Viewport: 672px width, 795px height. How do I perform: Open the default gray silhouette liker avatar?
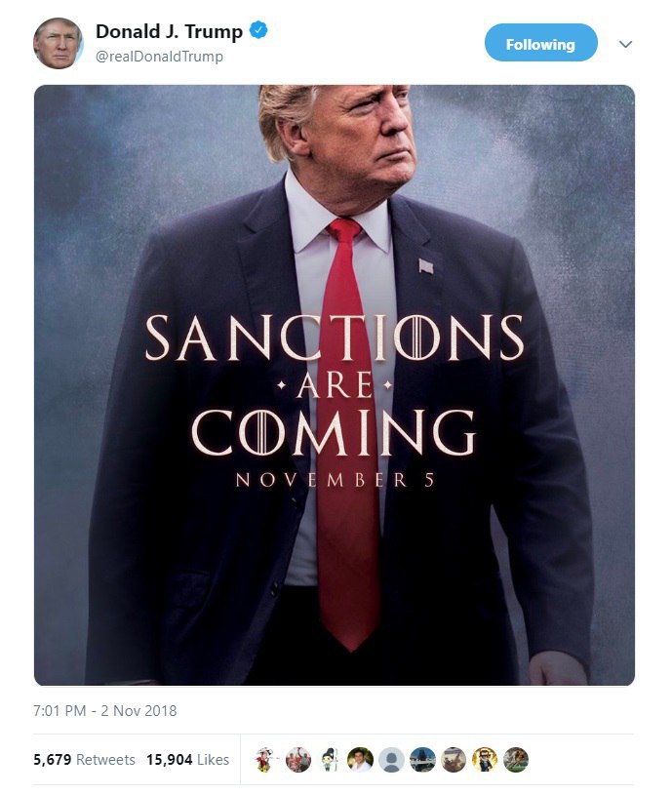click(391, 760)
